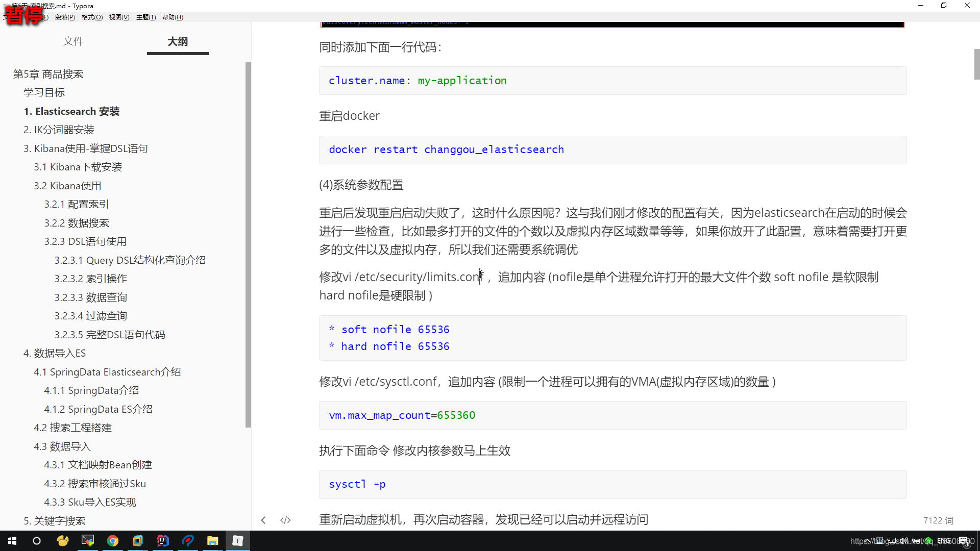Screen dimensions: 980x551
Task: Open 3.2.3.1 Query DSL结构化查询介绍
Action: pyautogui.click(x=130, y=260)
